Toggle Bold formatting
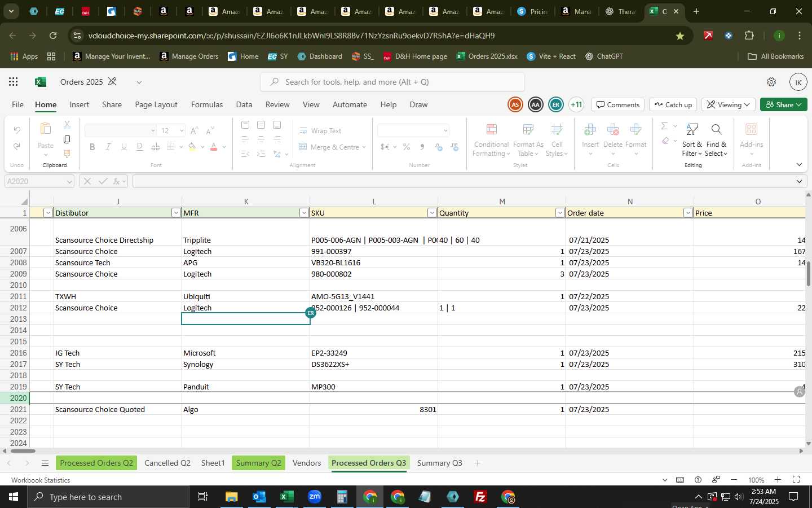Image resolution: width=812 pixels, height=508 pixels. (92, 147)
